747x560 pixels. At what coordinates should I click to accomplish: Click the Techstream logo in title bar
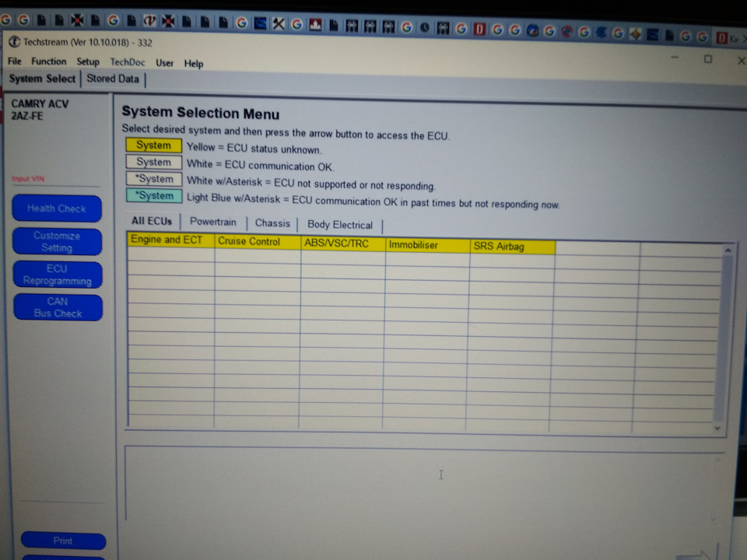(x=14, y=42)
